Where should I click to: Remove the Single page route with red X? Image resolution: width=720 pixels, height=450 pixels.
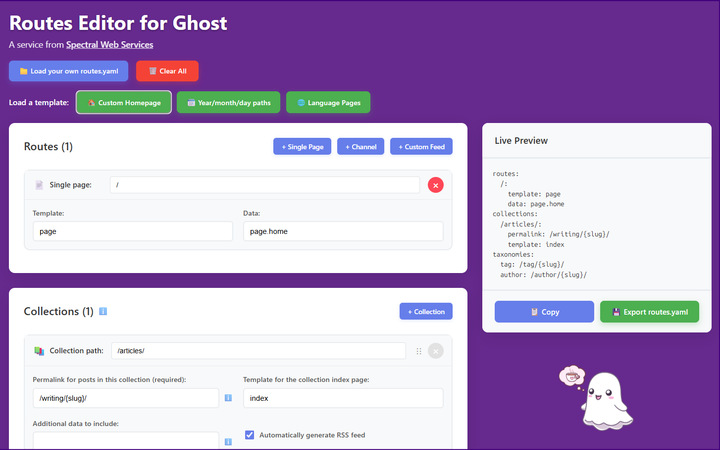click(x=436, y=185)
